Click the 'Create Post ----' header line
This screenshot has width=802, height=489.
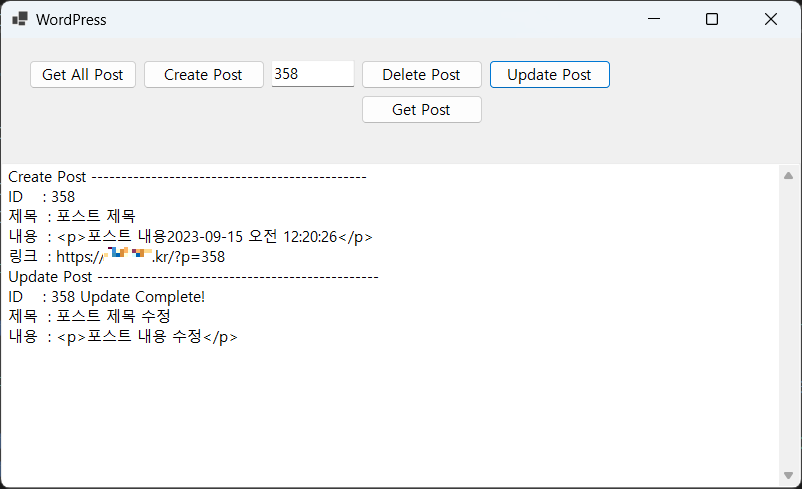point(187,177)
